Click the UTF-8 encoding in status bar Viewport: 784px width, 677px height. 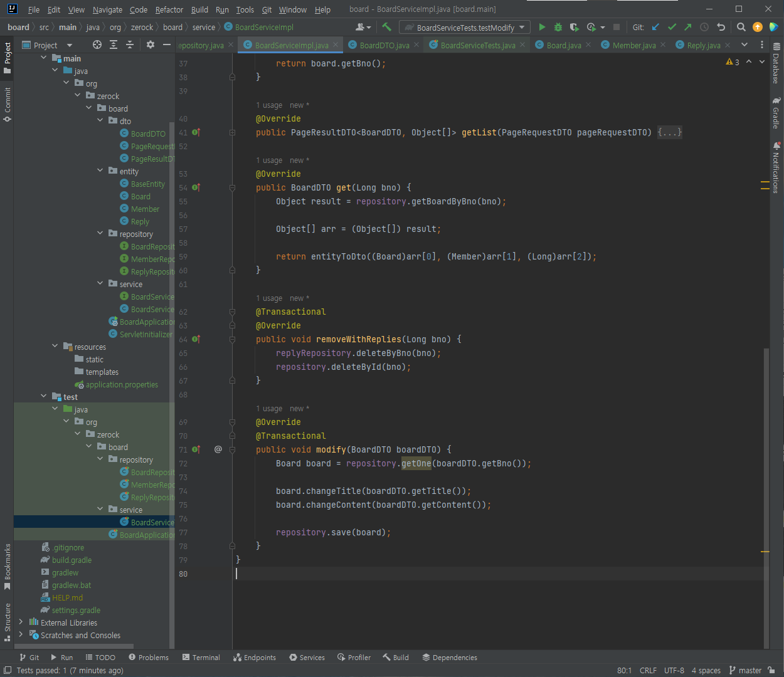pos(674,670)
